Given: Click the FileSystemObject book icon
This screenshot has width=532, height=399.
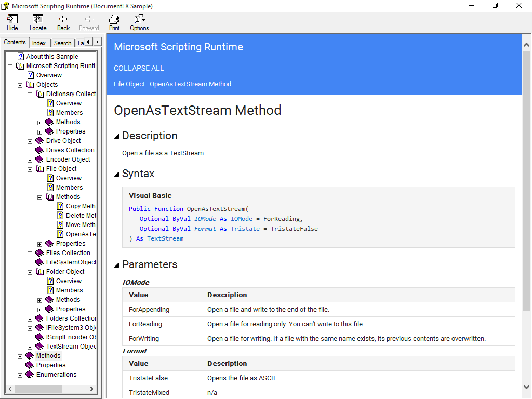Looking at the screenshot, I should [x=39, y=262].
